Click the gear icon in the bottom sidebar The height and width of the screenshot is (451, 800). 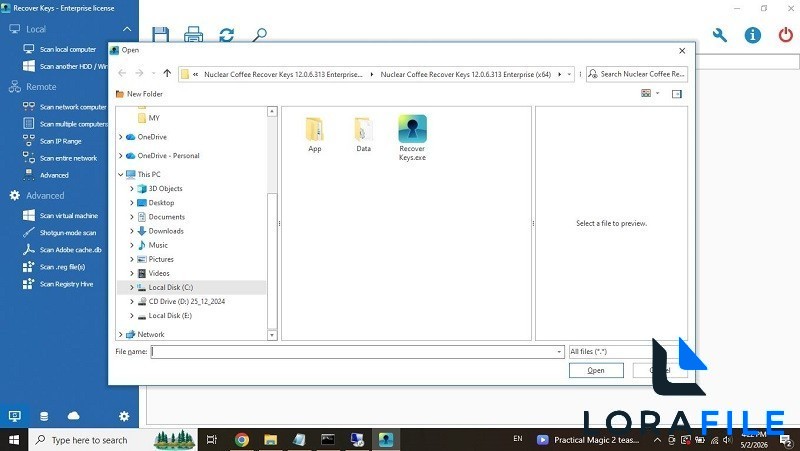124,416
